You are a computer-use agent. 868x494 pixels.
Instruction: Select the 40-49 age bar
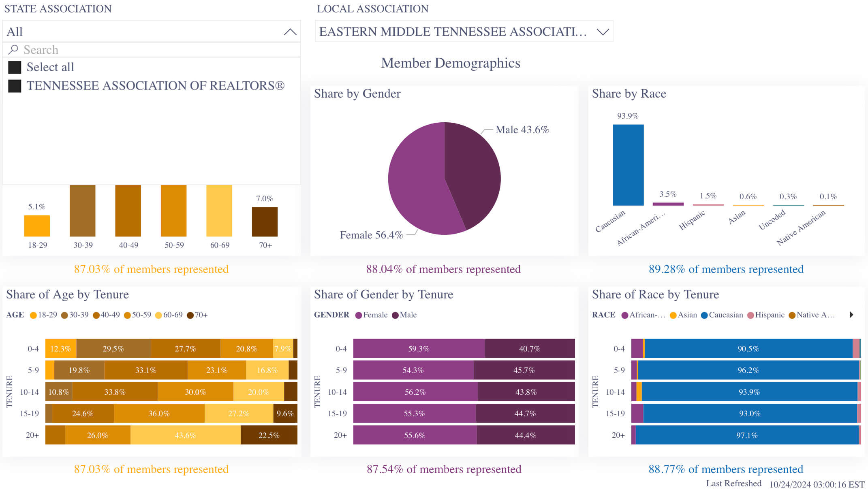pos(128,211)
